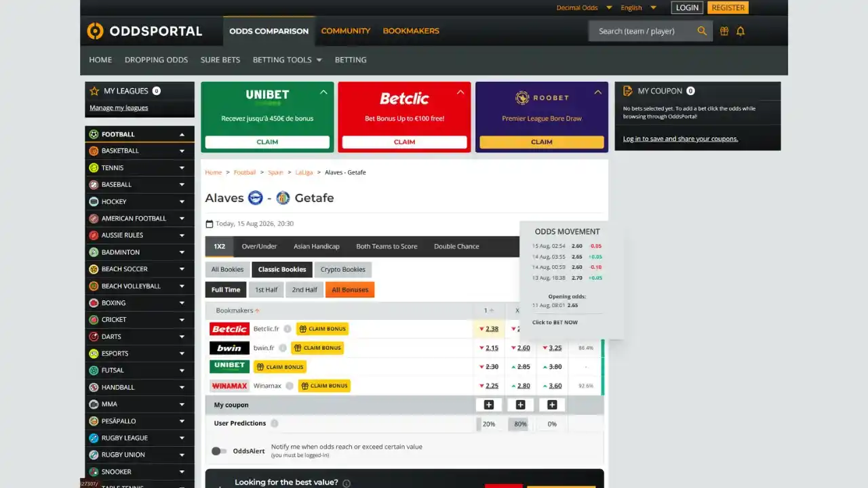Click the Esports sport icon
This screenshot has width=868, height=488.
click(x=94, y=353)
